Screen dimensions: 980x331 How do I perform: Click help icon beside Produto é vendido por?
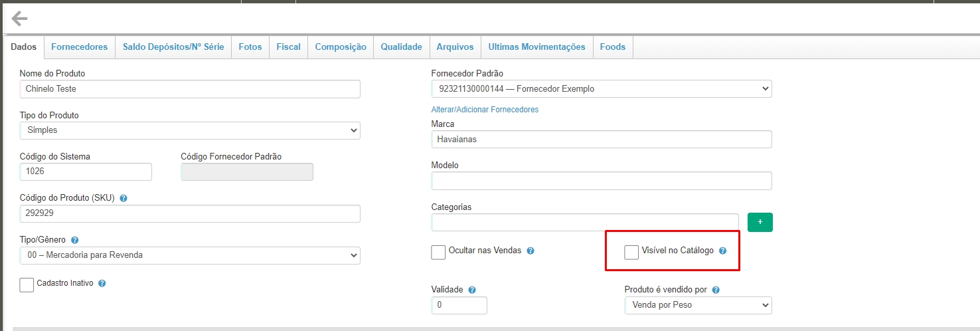point(716,290)
